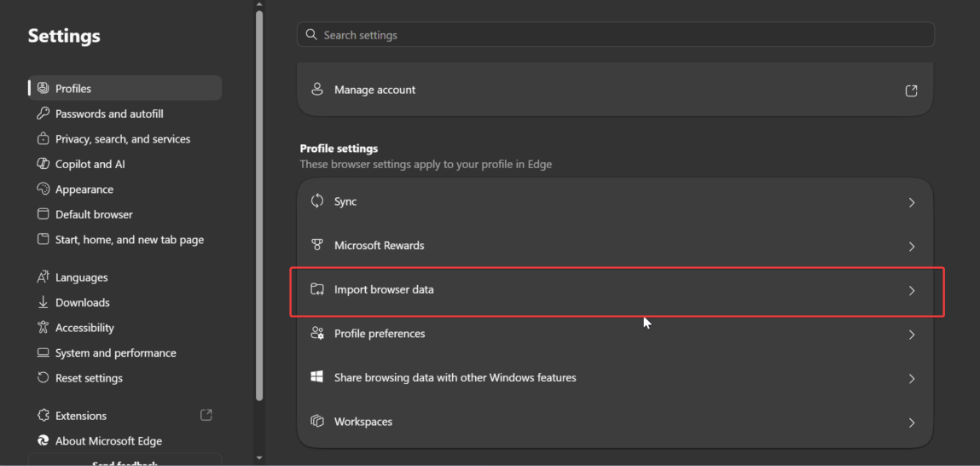
Task: Expand Profile preferences chevron
Action: (912, 335)
